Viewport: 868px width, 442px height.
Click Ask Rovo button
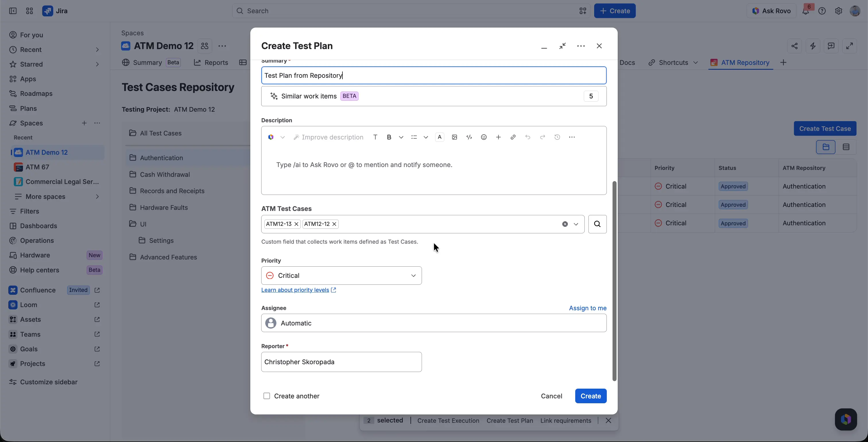(x=771, y=11)
